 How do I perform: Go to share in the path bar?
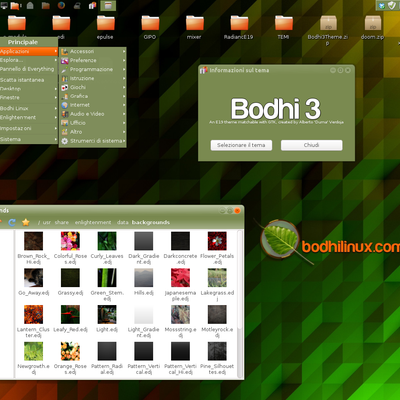pyautogui.click(x=62, y=222)
